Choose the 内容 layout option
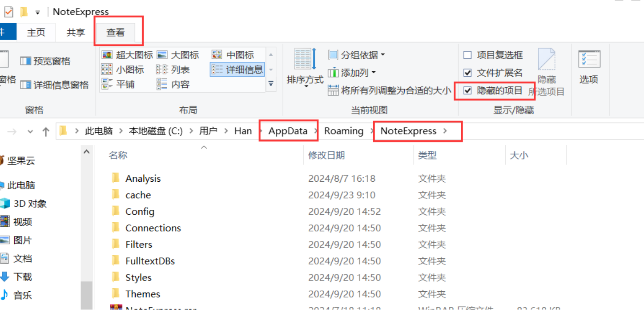The width and height of the screenshot is (644, 310). click(x=173, y=84)
